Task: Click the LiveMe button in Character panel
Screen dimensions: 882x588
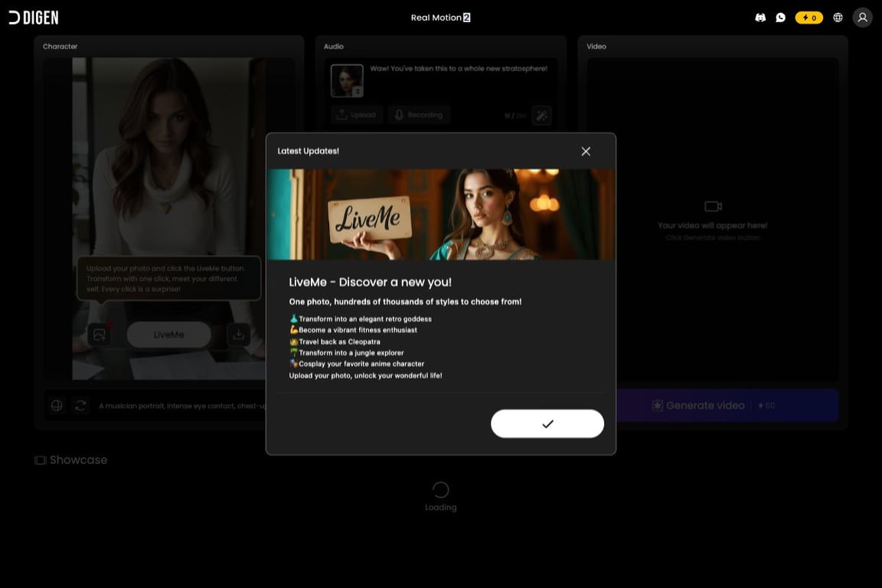Action: point(168,335)
